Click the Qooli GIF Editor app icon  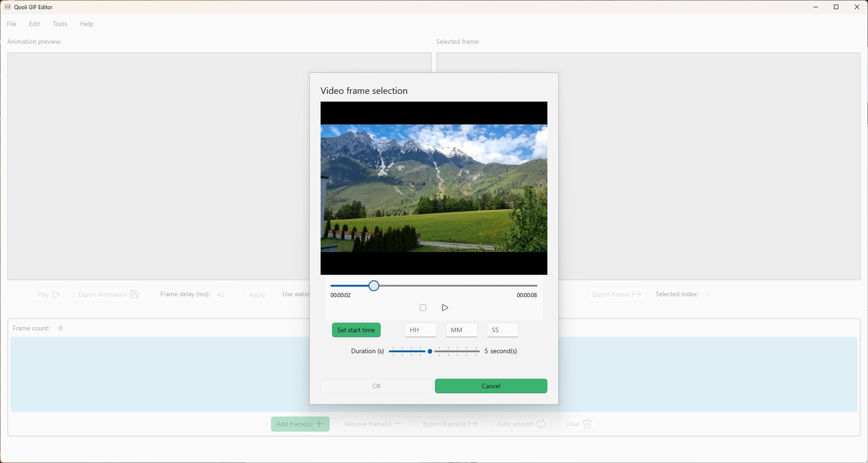(7, 7)
